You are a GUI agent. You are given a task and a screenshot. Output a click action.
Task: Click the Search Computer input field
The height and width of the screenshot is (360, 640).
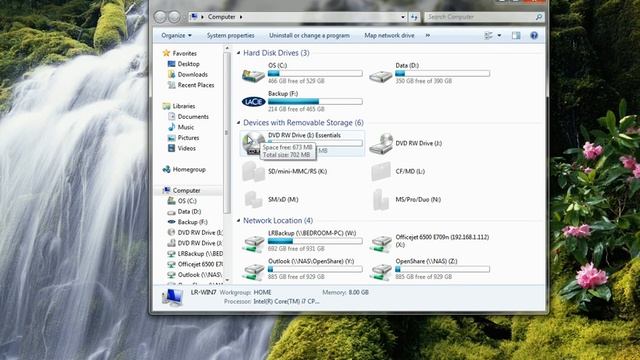tap(480, 17)
